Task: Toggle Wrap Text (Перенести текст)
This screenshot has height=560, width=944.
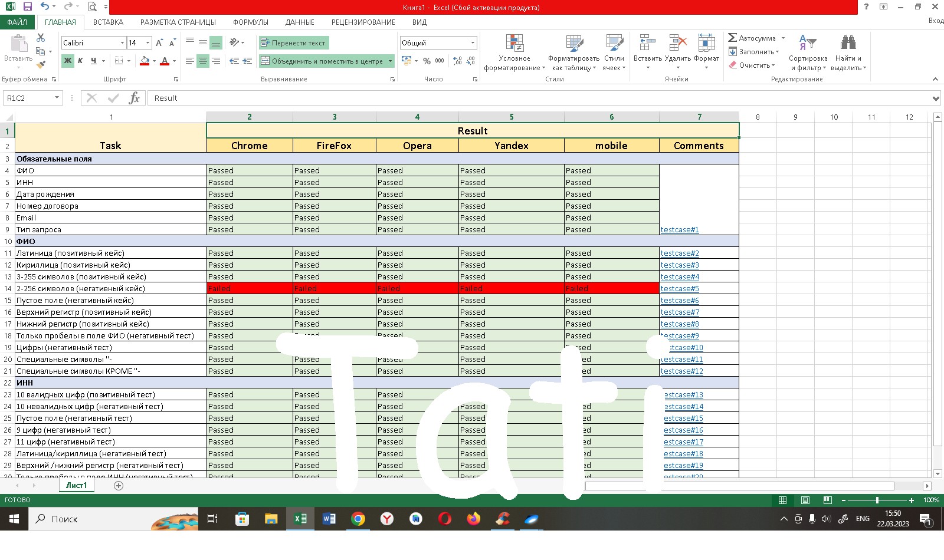Action: coord(293,42)
